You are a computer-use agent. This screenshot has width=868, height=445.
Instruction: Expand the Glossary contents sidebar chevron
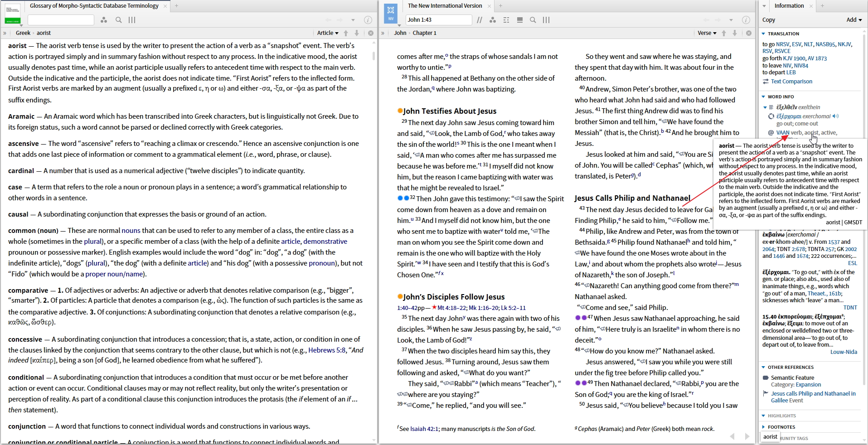tap(5, 33)
